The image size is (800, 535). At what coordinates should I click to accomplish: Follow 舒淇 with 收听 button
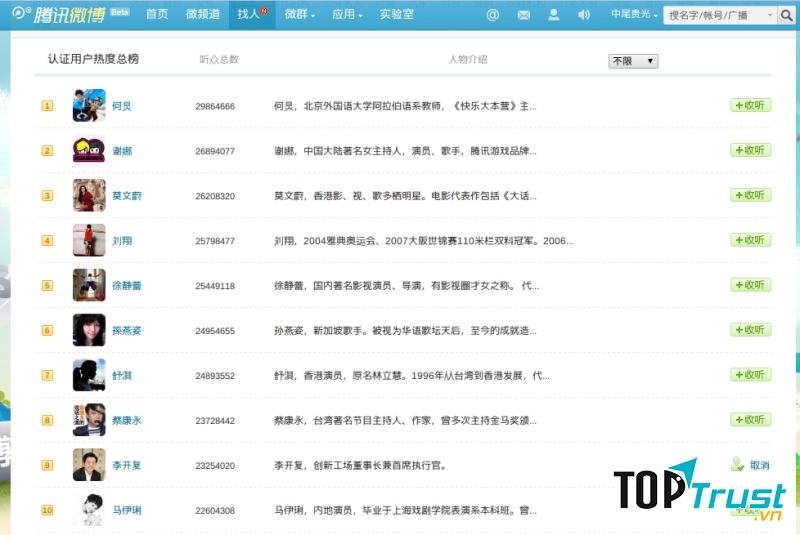(x=750, y=374)
